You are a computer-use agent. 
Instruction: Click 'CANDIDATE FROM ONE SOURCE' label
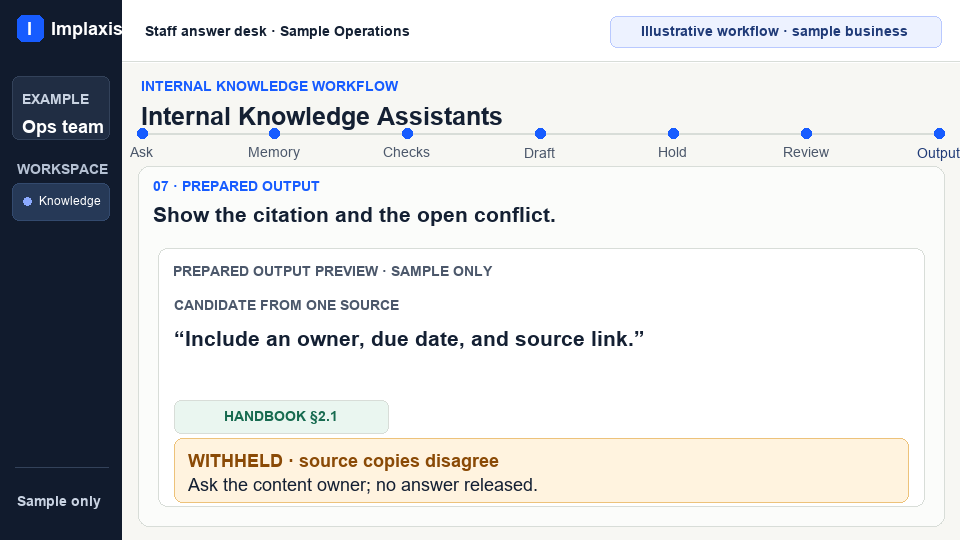[x=287, y=305]
